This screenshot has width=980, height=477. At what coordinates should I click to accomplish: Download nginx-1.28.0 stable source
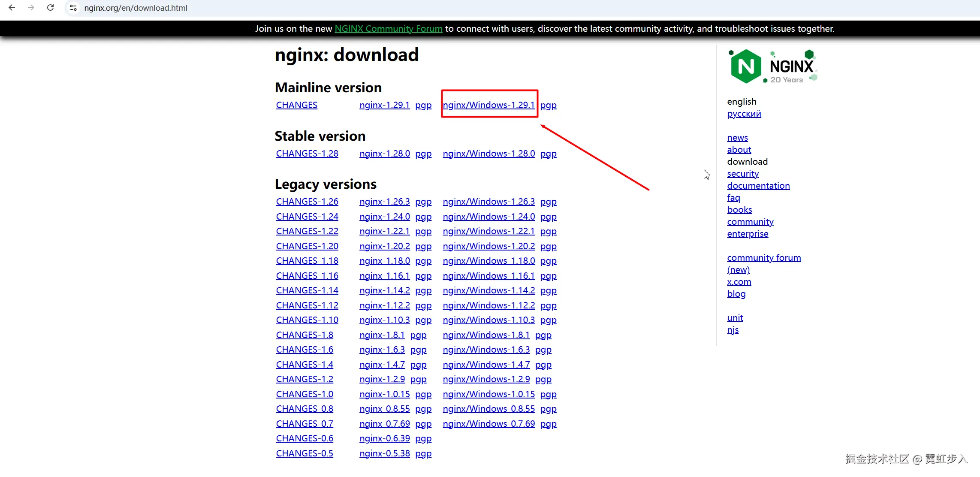click(x=384, y=154)
